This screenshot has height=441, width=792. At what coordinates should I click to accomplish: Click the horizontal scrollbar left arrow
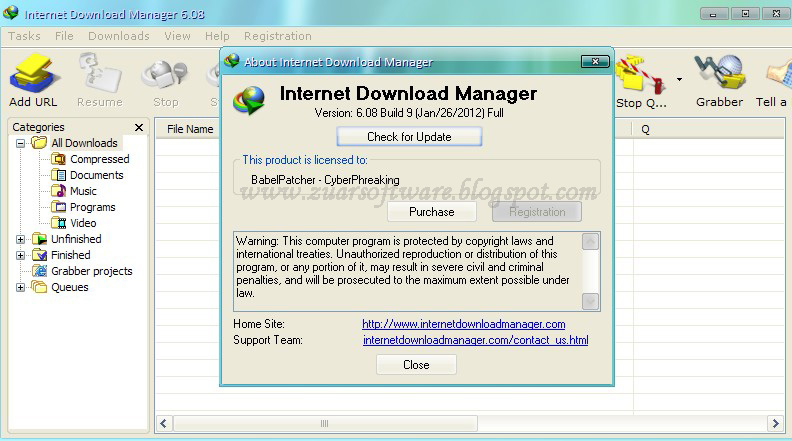(164, 423)
